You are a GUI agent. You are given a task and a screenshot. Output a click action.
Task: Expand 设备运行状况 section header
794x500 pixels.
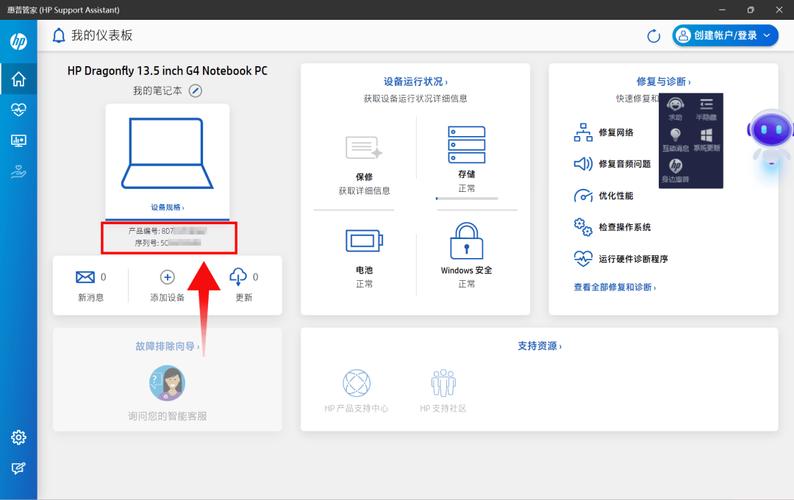tap(415, 81)
